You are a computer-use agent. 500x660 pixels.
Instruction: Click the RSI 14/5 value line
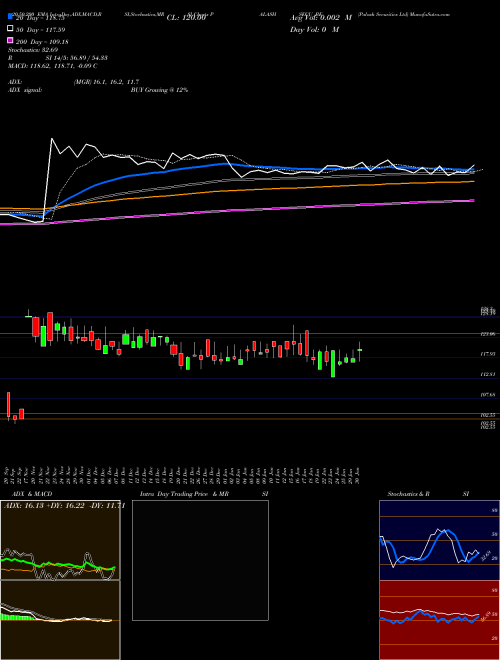58,58
